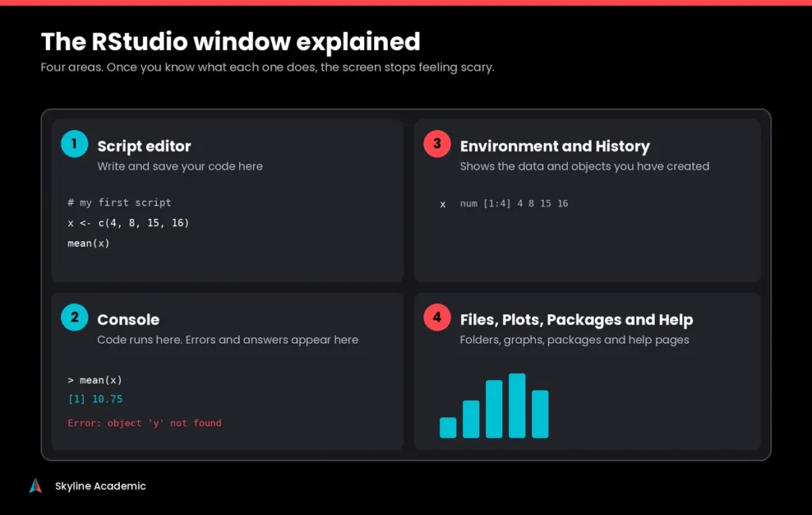
Task: Click the '# my first script' comment line
Action: click(x=119, y=202)
